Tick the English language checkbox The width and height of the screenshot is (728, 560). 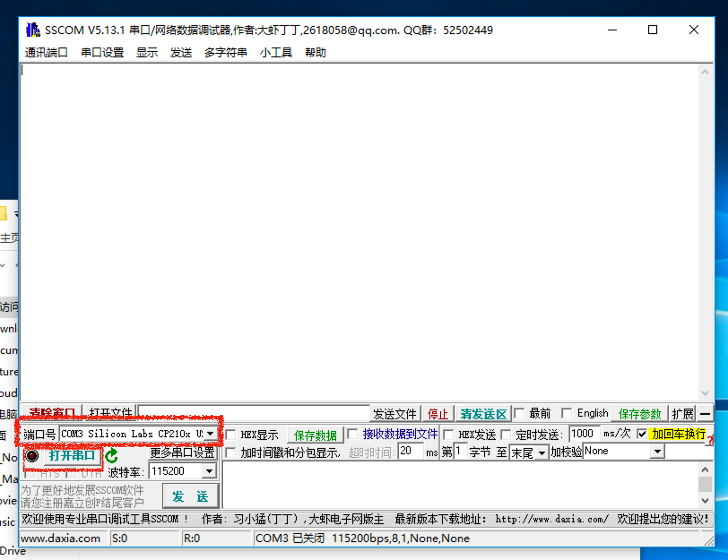(567, 413)
